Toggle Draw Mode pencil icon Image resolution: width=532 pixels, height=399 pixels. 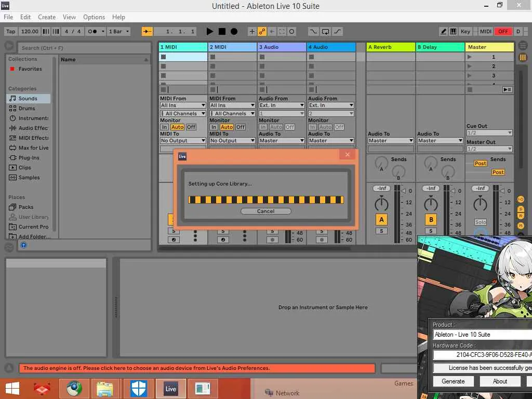tap(444, 32)
